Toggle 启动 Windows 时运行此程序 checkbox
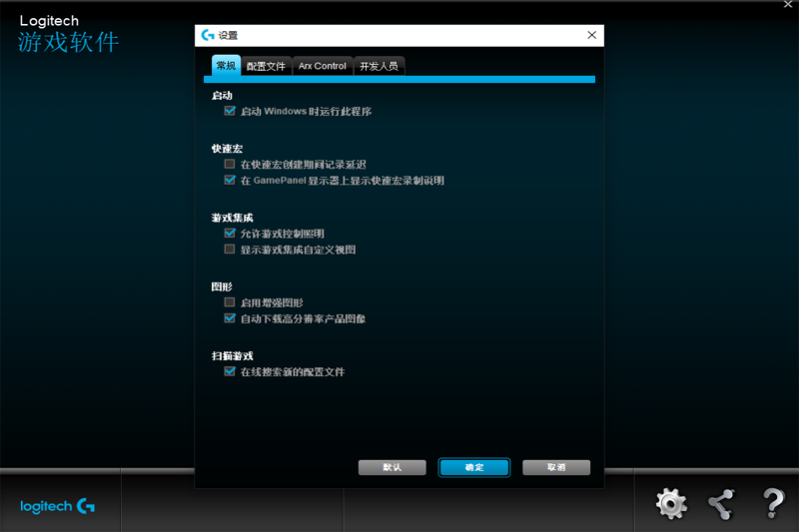799x532 pixels. click(230, 111)
